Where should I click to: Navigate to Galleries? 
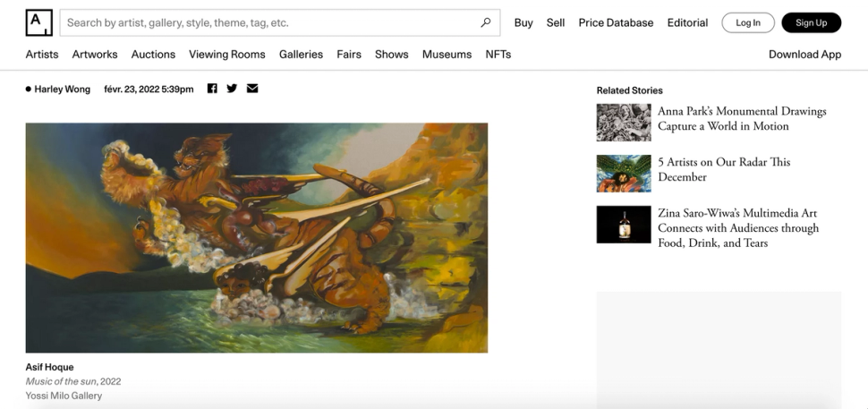click(302, 55)
